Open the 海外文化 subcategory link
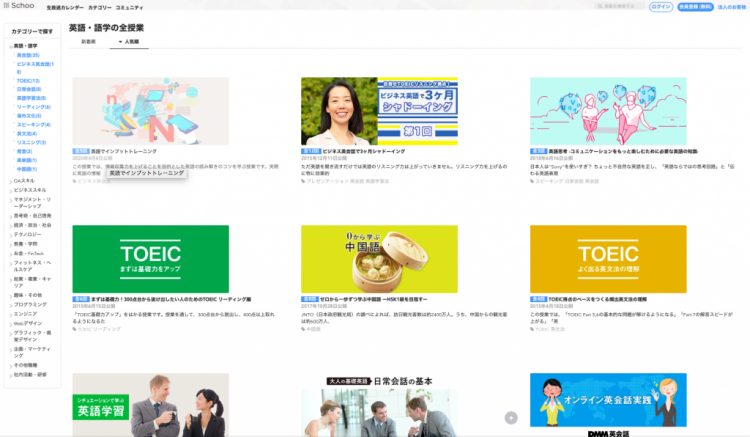Image resolution: width=750 pixels, height=437 pixels. click(29, 115)
